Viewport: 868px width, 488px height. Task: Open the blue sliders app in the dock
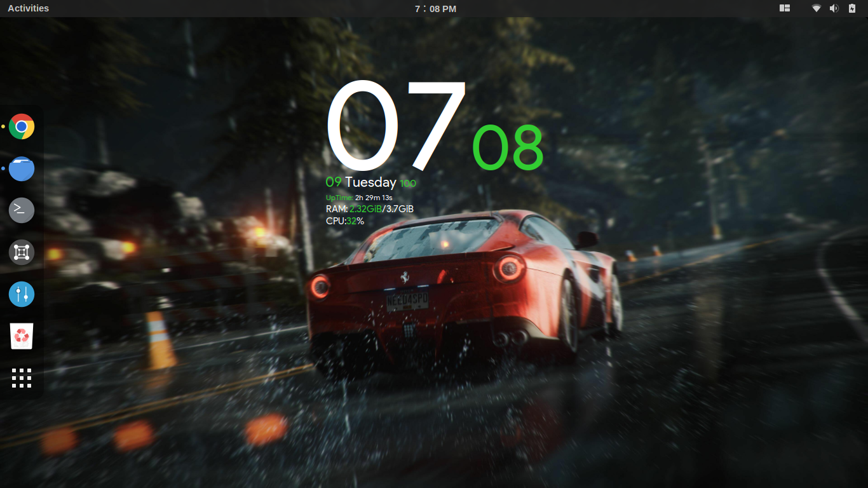pos(22,294)
